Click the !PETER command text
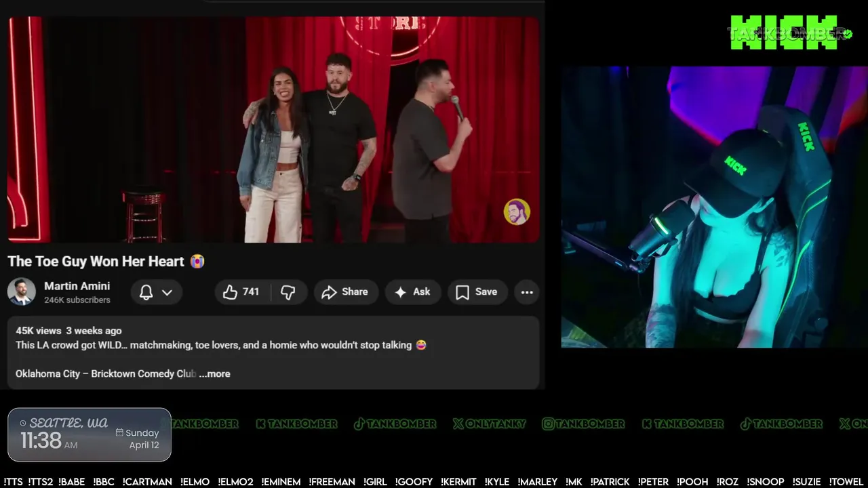 tap(653, 482)
